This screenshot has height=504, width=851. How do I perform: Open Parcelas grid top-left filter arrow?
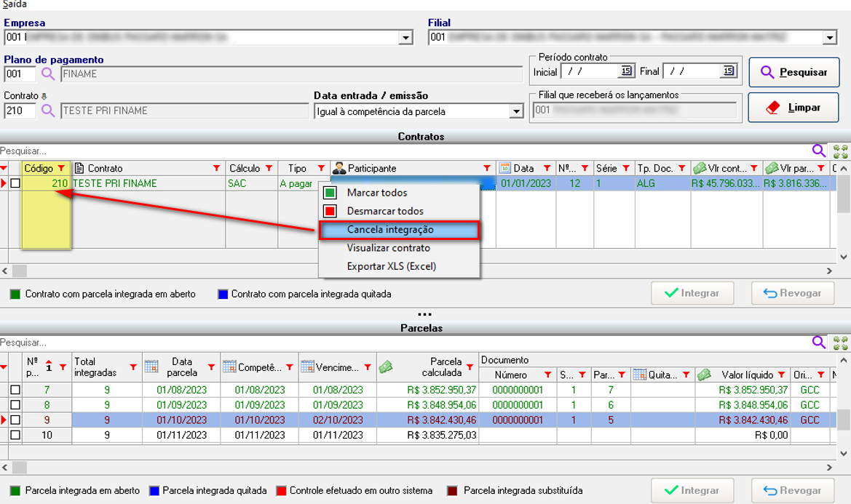(3, 367)
